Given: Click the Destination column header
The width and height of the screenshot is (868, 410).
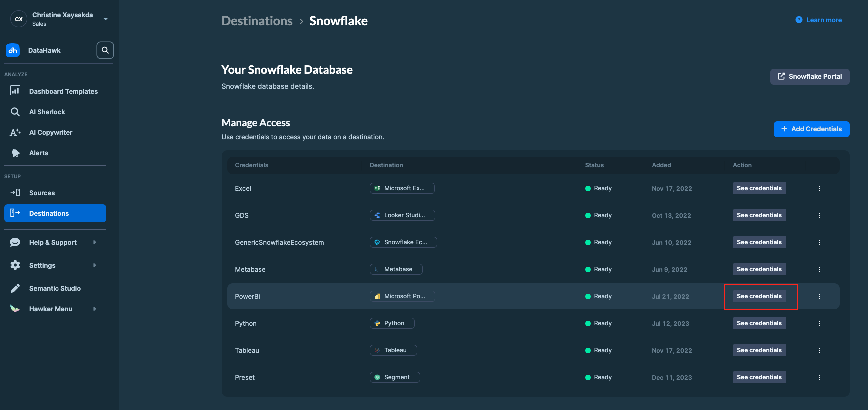Looking at the screenshot, I should click(x=386, y=165).
